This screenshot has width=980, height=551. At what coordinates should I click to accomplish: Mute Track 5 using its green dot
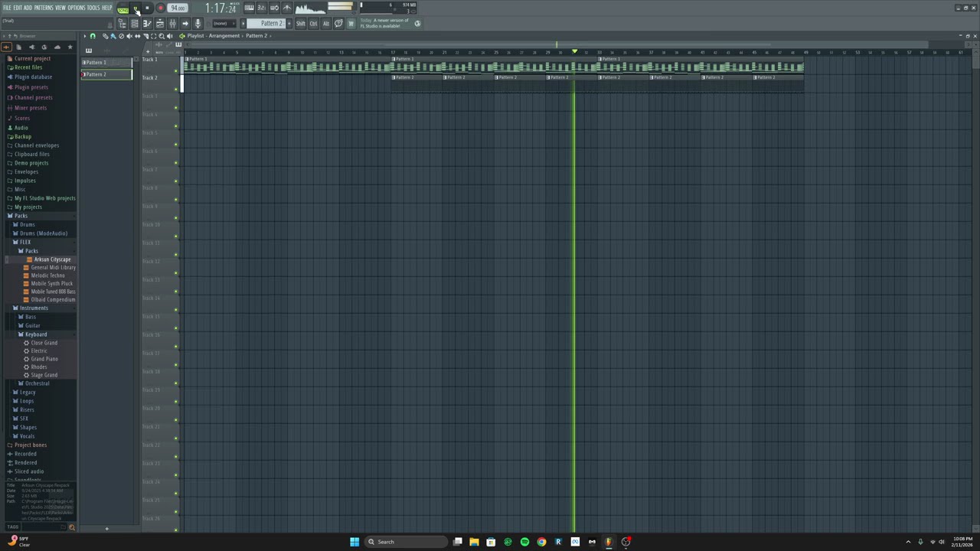coord(176,145)
